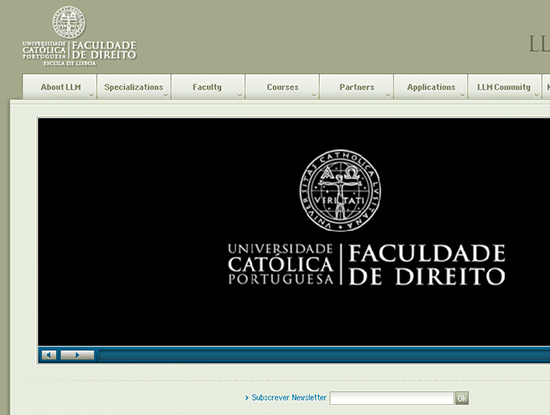Click the Subscrever Newsletter link

pyautogui.click(x=289, y=397)
